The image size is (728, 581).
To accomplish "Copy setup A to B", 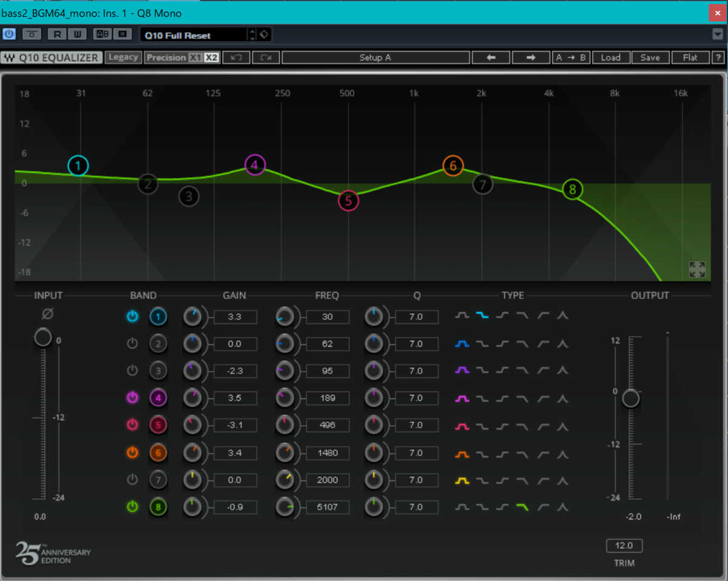I will (571, 58).
